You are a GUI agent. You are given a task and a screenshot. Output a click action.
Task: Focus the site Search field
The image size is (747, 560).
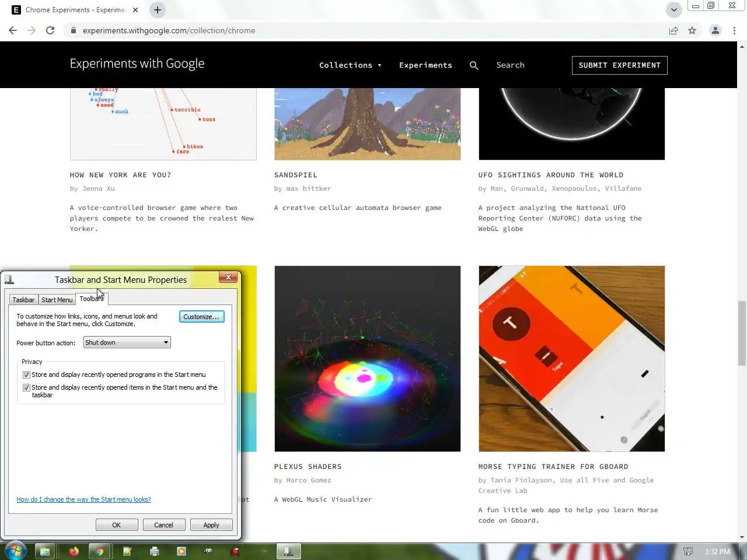click(511, 65)
